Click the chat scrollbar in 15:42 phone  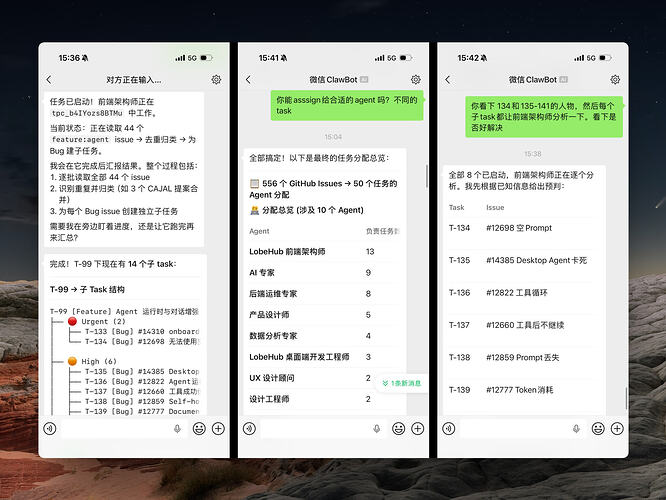[x=626, y=398]
